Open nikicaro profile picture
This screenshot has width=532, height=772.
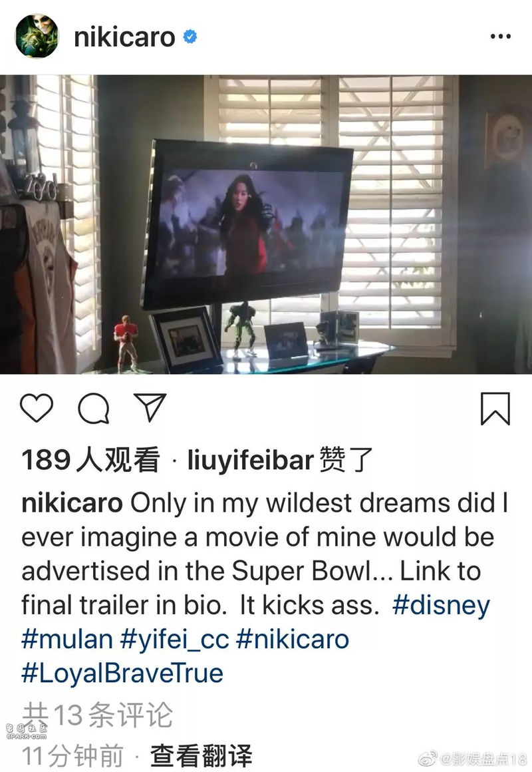[37, 36]
